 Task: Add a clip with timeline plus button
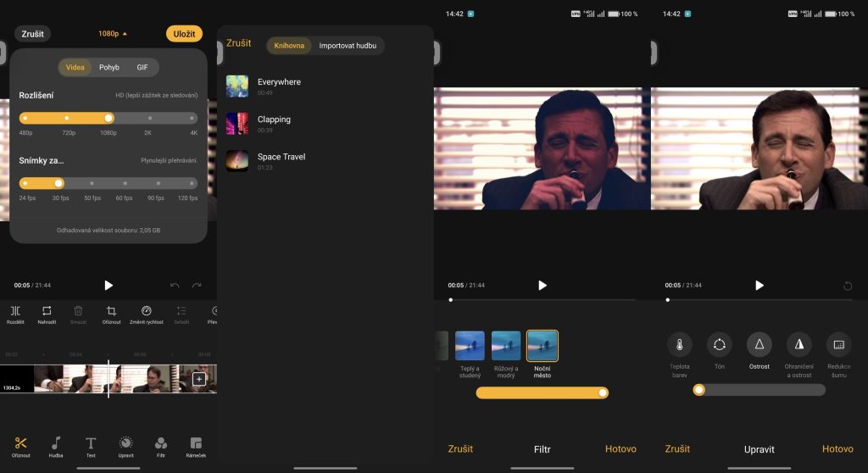[x=198, y=379]
